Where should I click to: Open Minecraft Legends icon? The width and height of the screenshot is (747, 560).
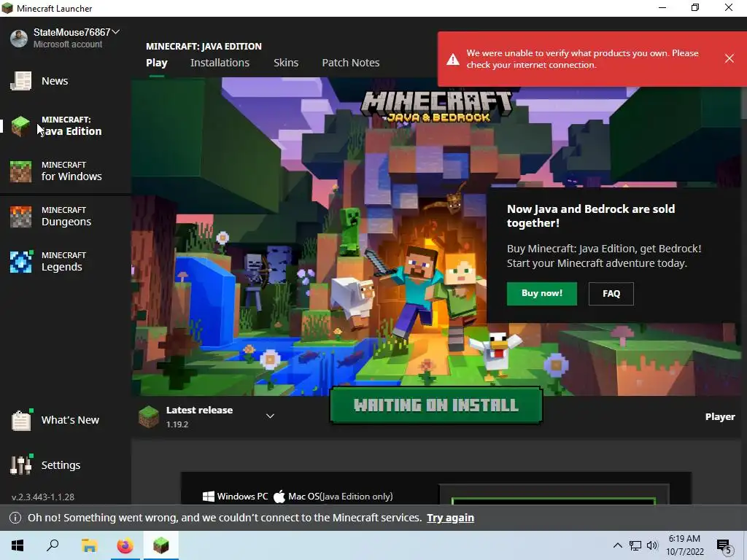[21, 262]
